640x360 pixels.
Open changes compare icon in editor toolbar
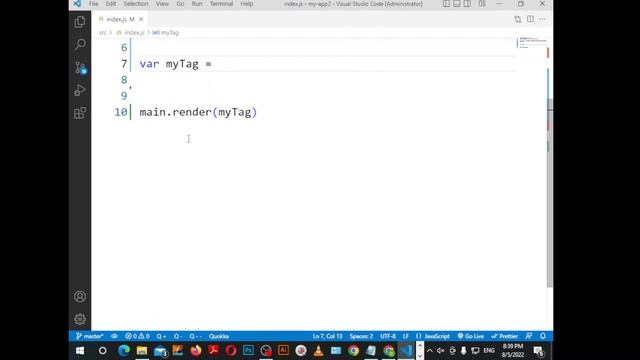coord(518,19)
